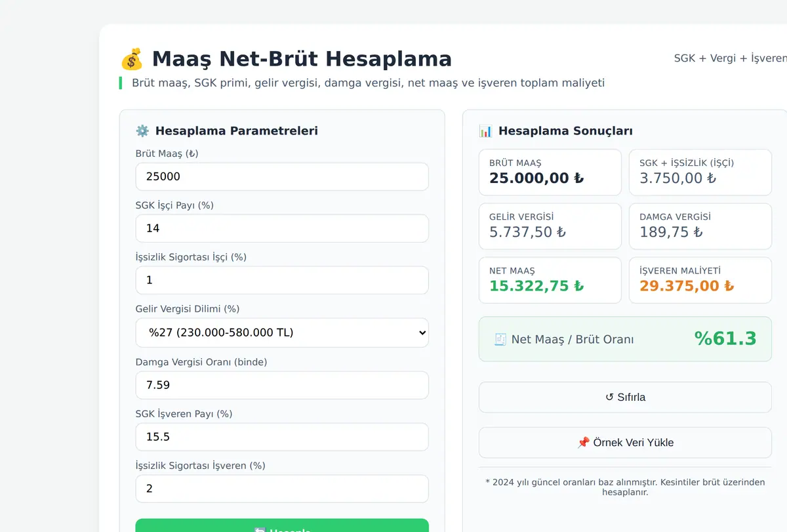Click the green Hesapla button
This screenshot has height=532, width=787.
click(x=282, y=525)
